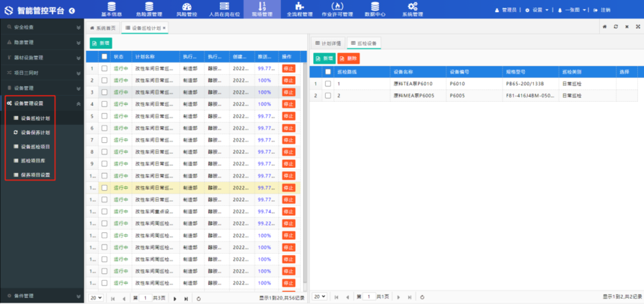This screenshot has height=304, width=644.
Task: Check the select-all box in the plan table header
Action: click(104, 56)
